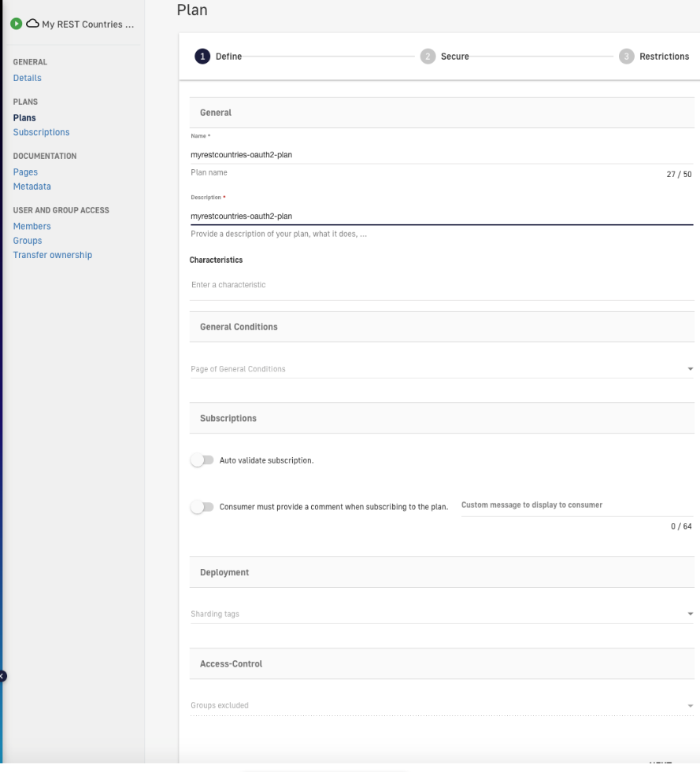Click the step 3 Restrictions circle
Image resolution: width=700 pixels, height=772 pixels.
tap(626, 57)
